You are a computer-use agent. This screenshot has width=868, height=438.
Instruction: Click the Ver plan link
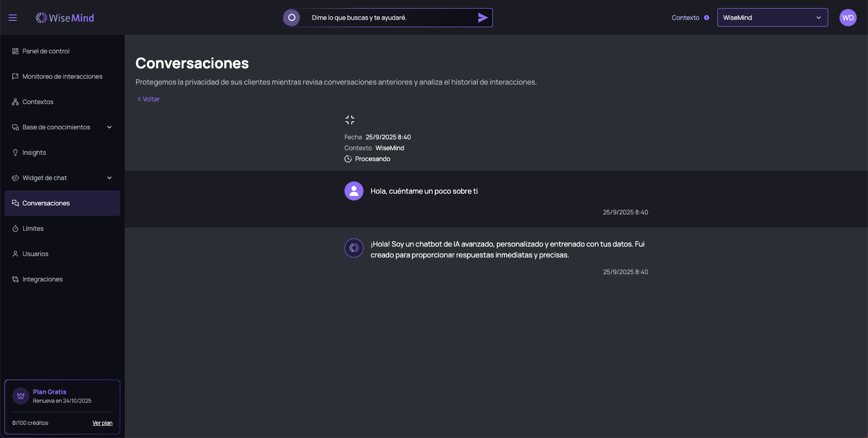coord(102,423)
